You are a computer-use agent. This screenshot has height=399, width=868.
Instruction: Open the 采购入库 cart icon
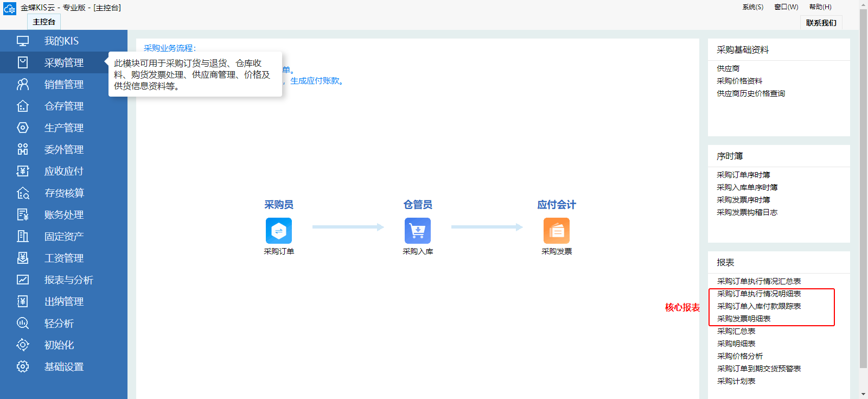click(418, 231)
